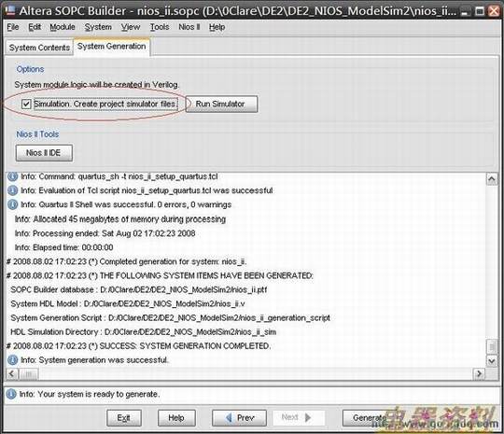Select 'HDL Simulation Directory' path line

[x=144, y=332]
